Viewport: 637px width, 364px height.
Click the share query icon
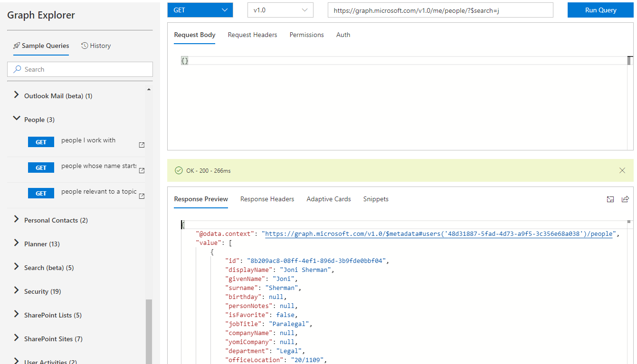[x=625, y=199]
